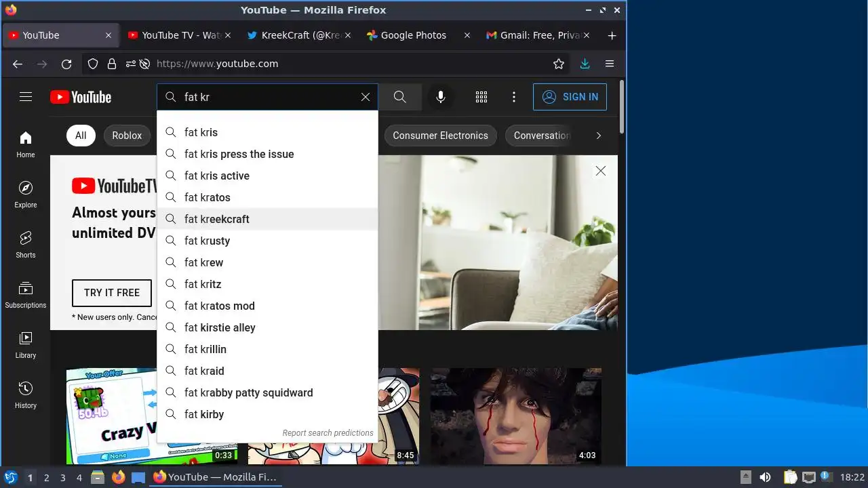Open the YouTube hamburger guide menu
The height and width of the screenshot is (488, 868).
26,97
